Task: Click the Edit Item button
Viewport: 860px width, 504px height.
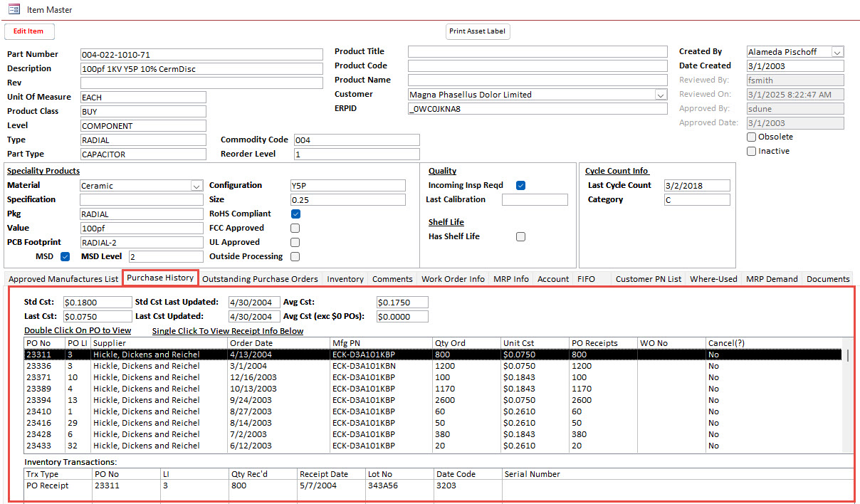Action: [x=28, y=31]
